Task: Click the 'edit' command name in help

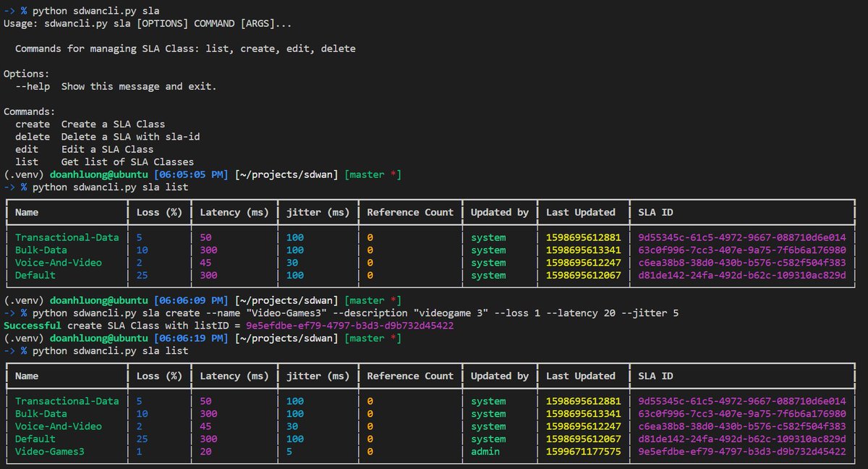Action: point(27,149)
